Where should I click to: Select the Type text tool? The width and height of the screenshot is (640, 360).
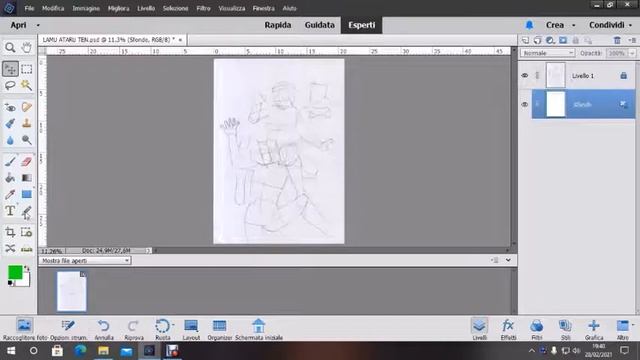pos(10,211)
